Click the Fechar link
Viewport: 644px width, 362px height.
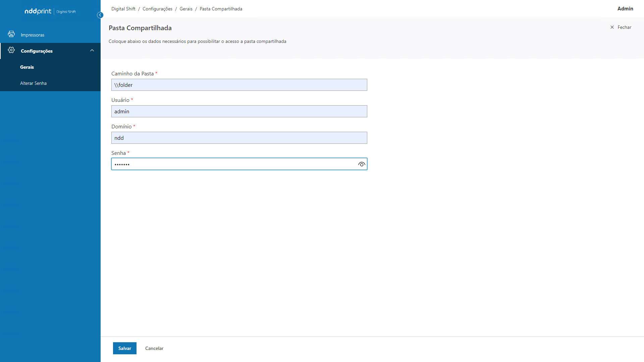coord(624,27)
